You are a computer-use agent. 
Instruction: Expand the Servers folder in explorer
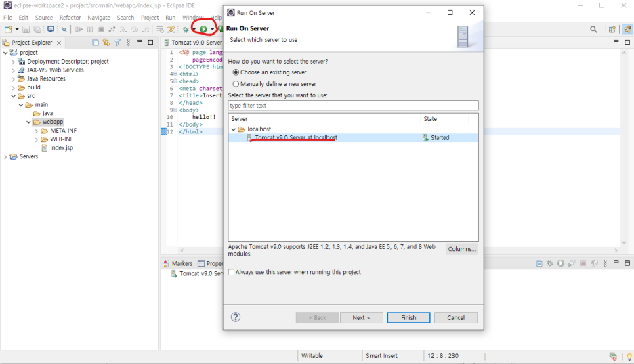tap(5, 157)
